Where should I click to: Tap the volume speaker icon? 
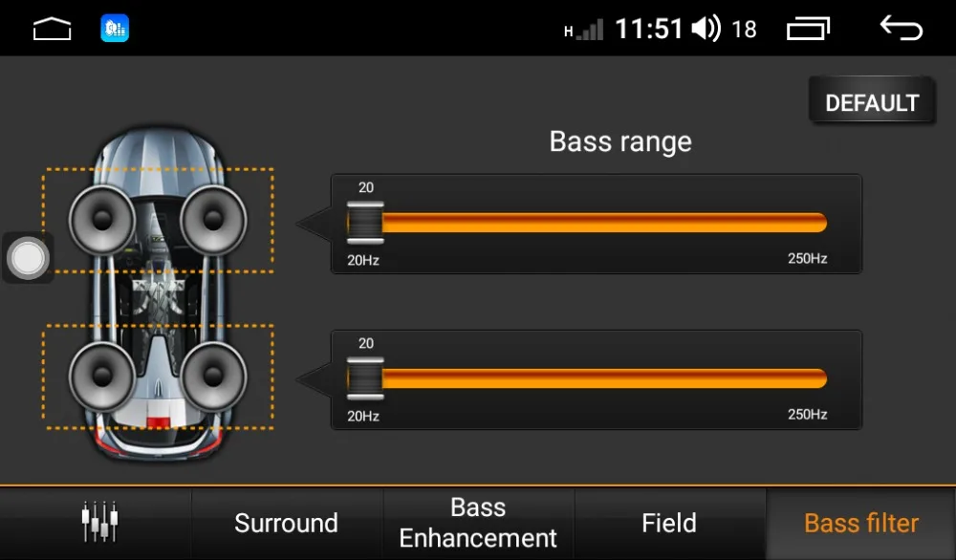(706, 29)
